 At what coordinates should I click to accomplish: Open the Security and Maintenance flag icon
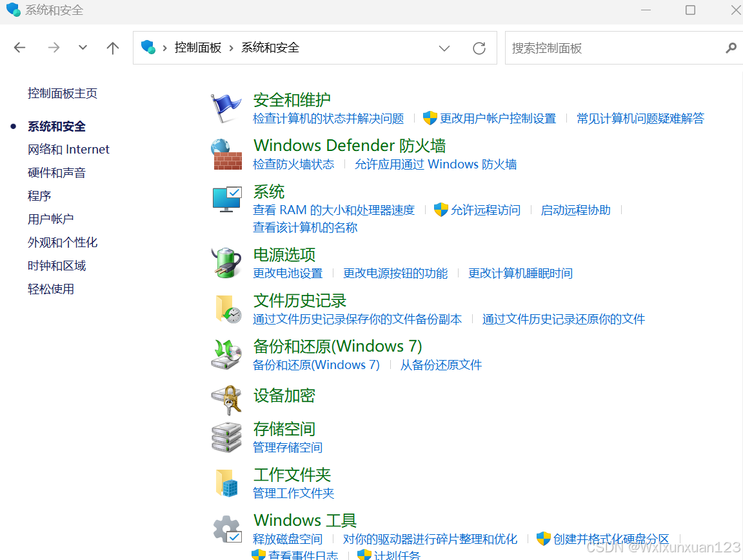click(226, 108)
